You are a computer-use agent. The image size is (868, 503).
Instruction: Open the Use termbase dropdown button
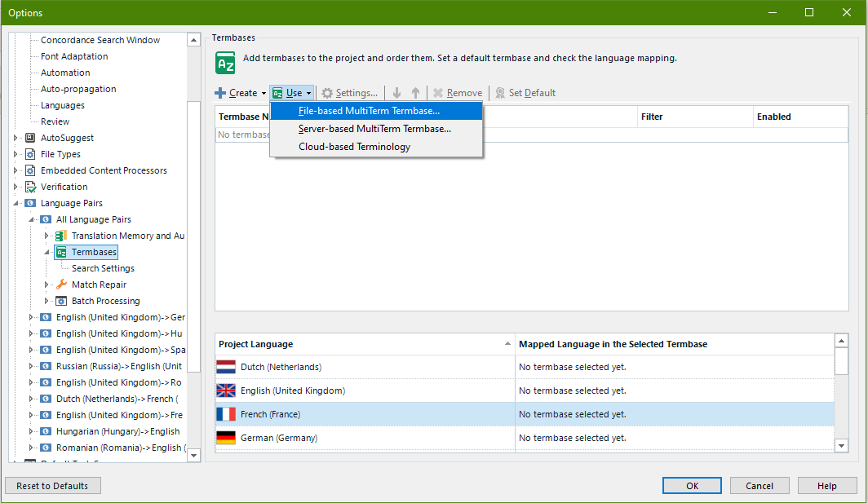[x=292, y=93]
